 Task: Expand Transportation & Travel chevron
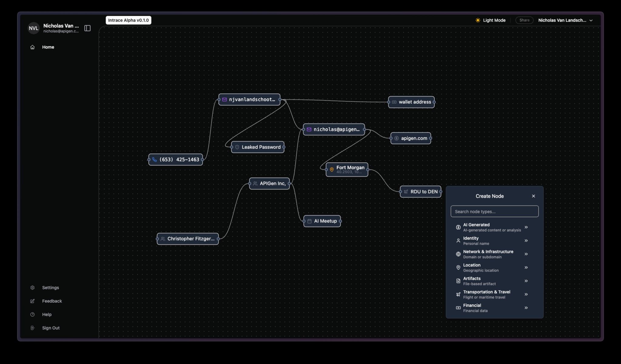[x=526, y=294]
